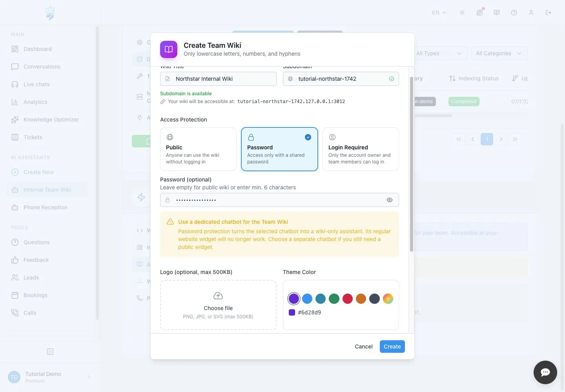Show password with the eye icon
This screenshot has height=392, width=565.
[390, 200]
